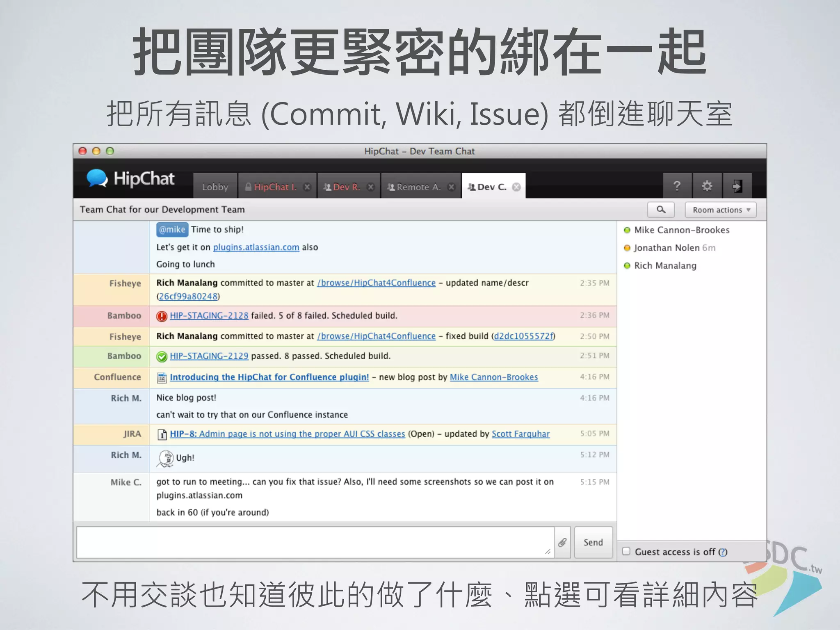
Task: Click the Send button
Action: pyautogui.click(x=593, y=542)
